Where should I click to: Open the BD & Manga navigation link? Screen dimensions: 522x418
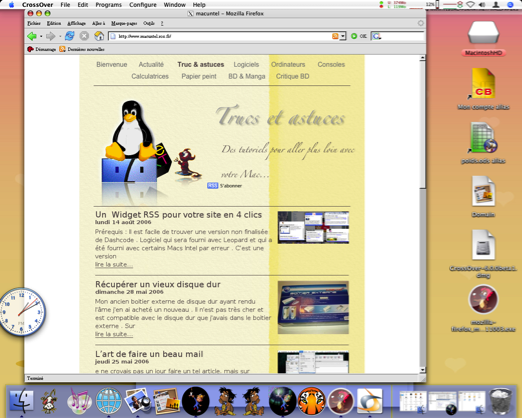point(247,76)
